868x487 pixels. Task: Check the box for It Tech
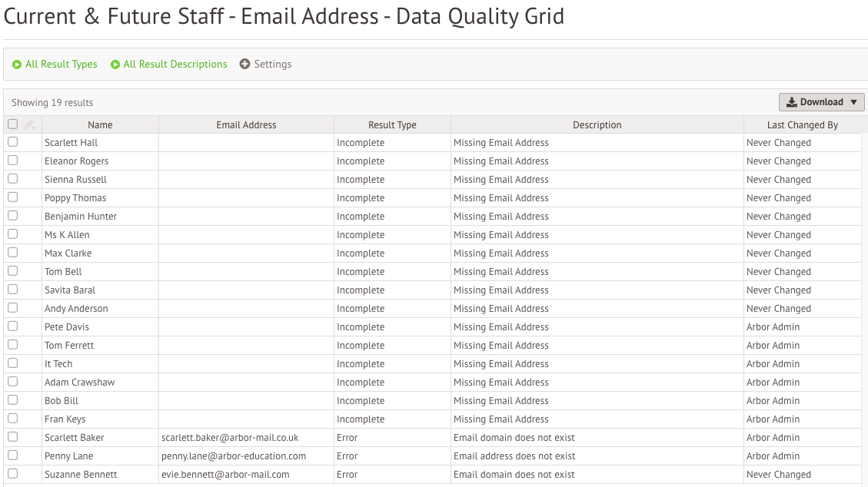point(13,363)
